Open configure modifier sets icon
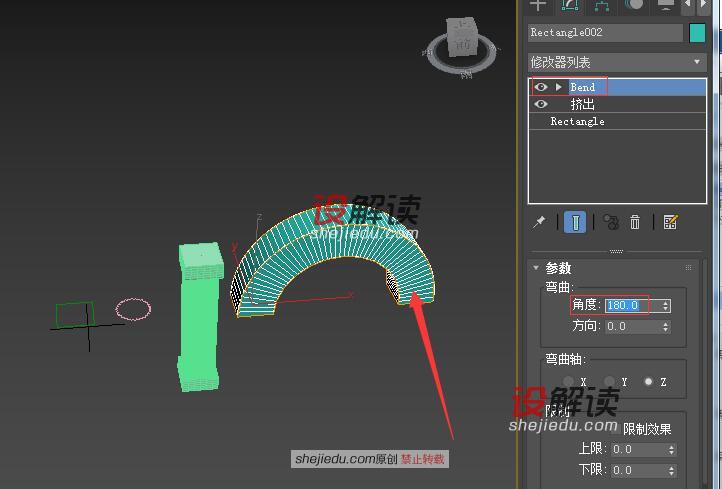 [670, 222]
